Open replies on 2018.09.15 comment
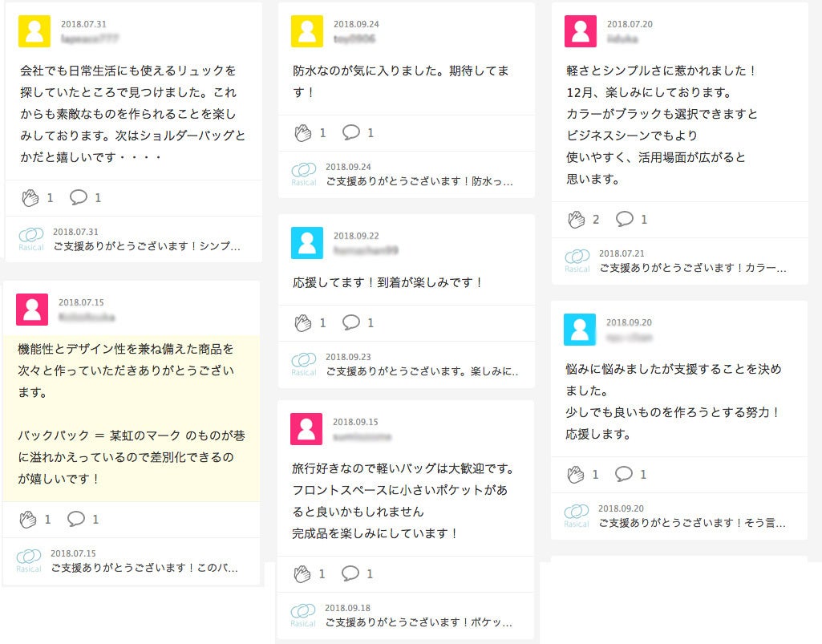 (350, 573)
